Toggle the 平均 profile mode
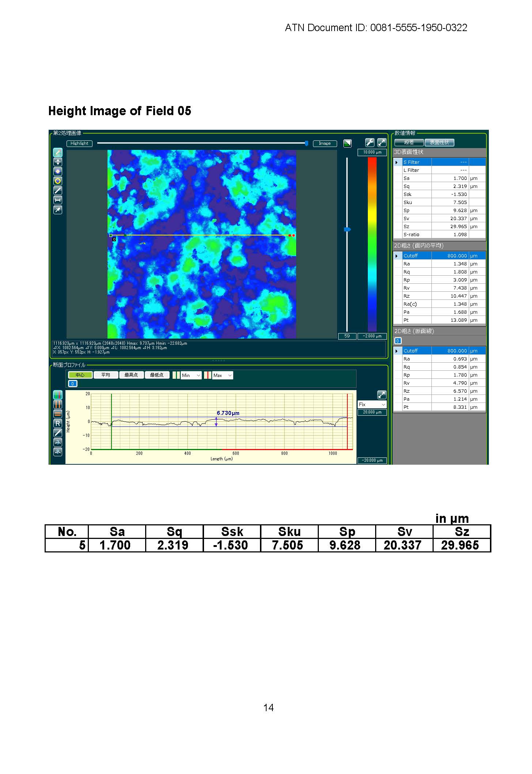 (x=106, y=375)
